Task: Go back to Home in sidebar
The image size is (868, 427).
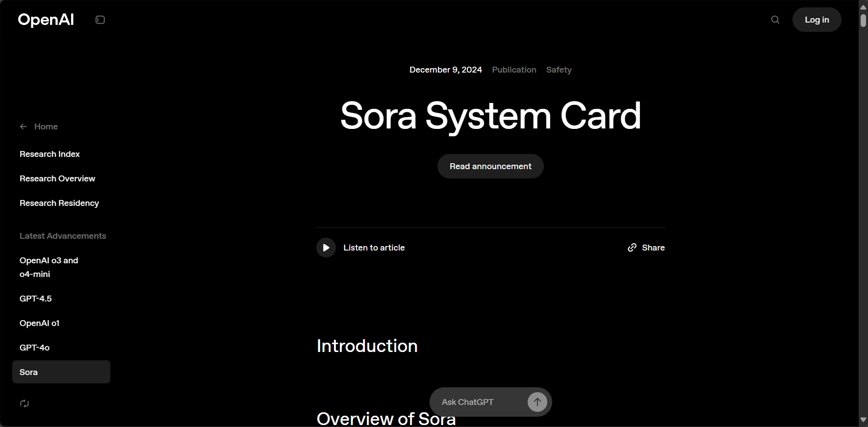Action: (x=39, y=126)
